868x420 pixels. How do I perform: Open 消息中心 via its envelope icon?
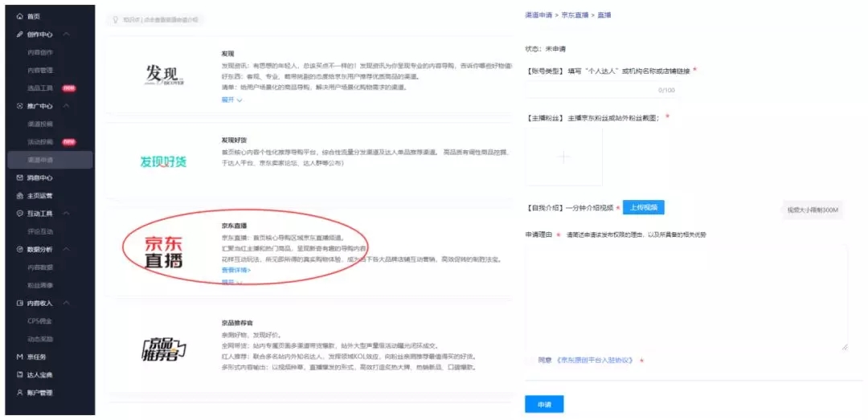[x=20, y=177]
